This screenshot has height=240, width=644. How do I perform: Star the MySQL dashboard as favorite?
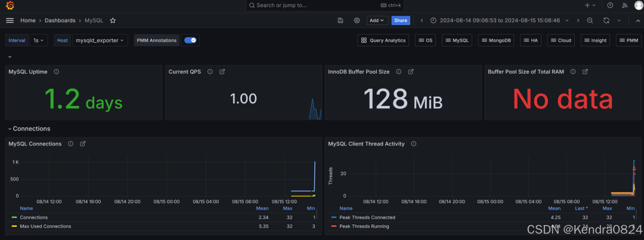pyautogui.click(x=113, y=20)
